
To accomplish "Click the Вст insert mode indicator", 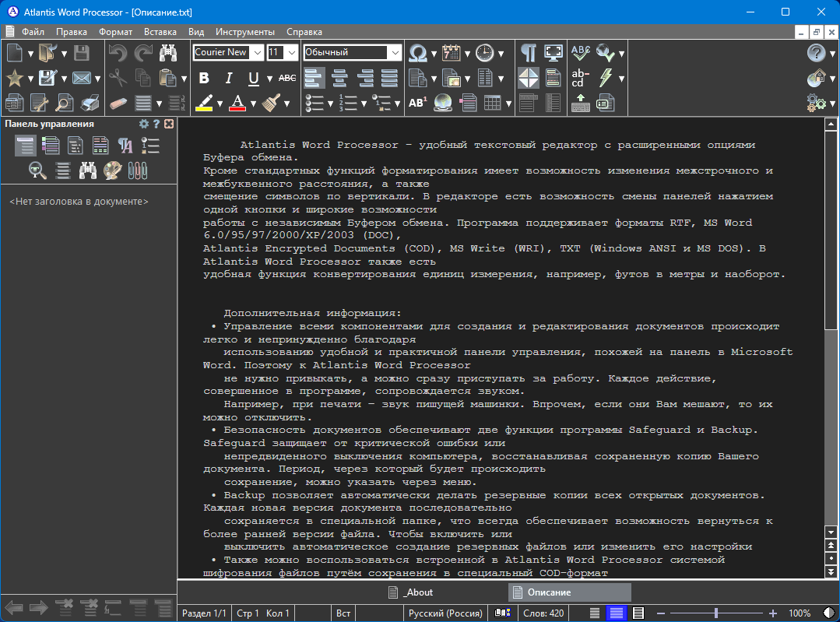I will click(x=343, y=613).
